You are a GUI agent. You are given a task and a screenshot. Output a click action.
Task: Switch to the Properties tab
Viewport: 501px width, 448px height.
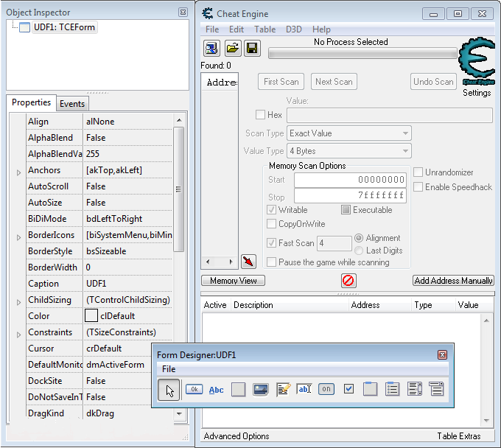pyautogui.click(x=31, y=102)
